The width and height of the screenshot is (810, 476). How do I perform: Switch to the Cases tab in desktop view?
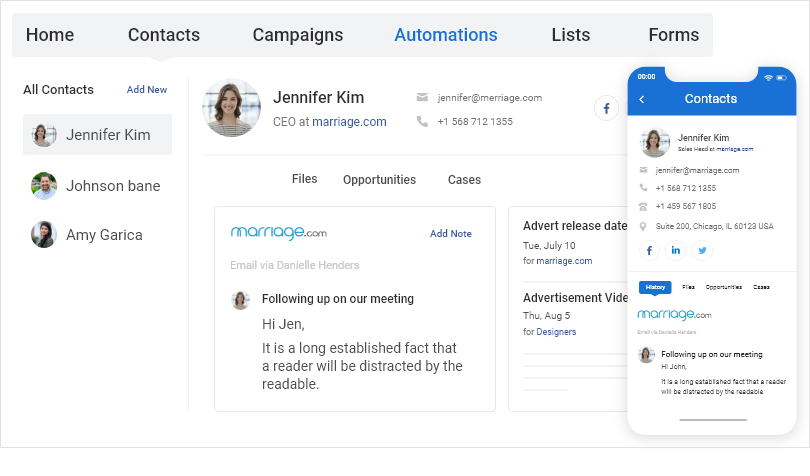click(464, 180)
